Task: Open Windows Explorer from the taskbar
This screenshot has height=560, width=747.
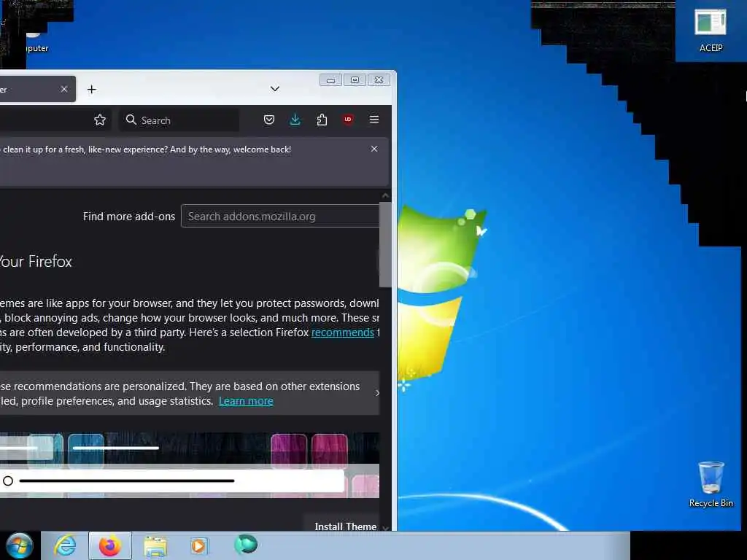Action: click(155, 545)
